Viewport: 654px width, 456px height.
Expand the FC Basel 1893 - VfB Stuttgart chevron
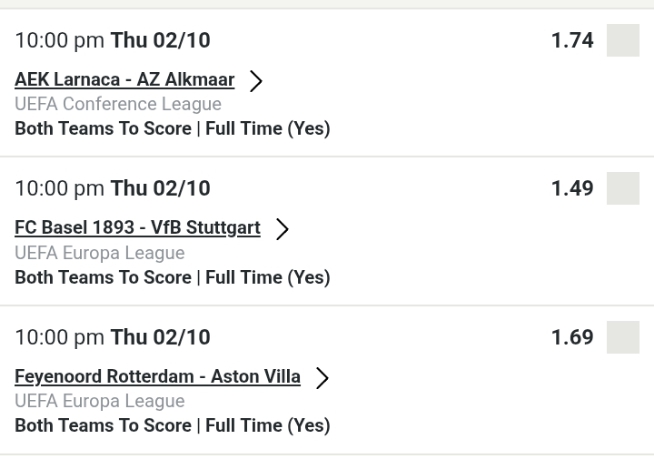coord(282,229)
